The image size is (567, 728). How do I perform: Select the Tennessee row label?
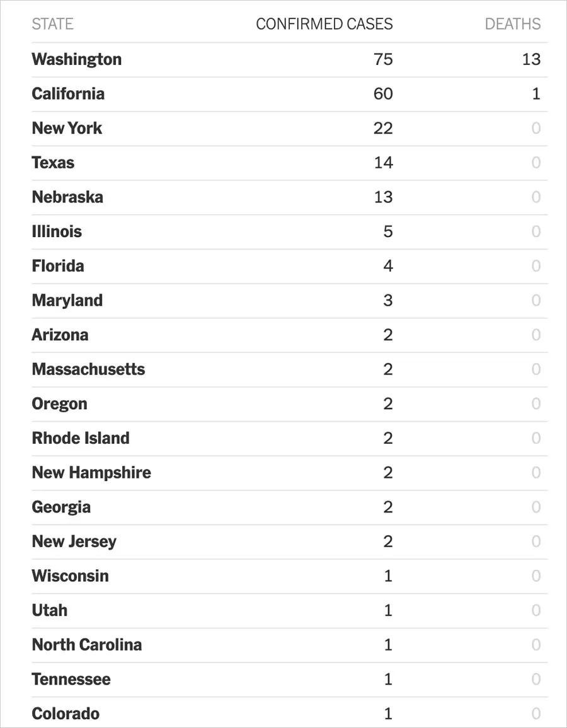[x=71, y=679]
